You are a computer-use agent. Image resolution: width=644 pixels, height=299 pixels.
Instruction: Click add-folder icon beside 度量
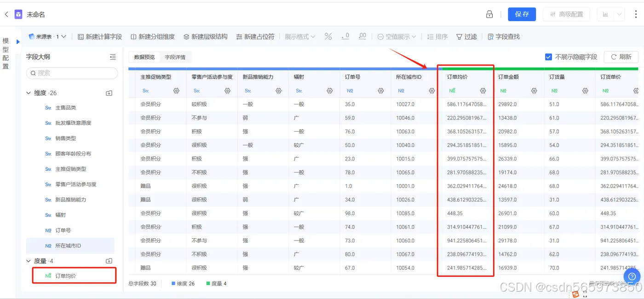point(109,261)
